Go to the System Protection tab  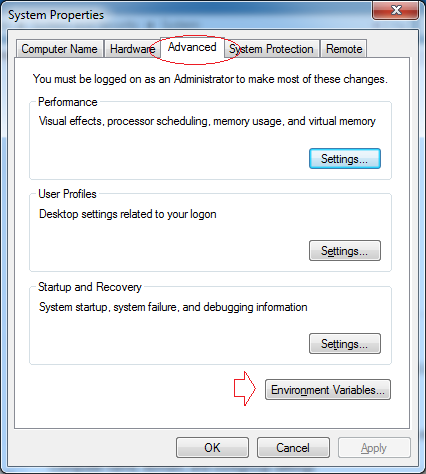[271, 49]
